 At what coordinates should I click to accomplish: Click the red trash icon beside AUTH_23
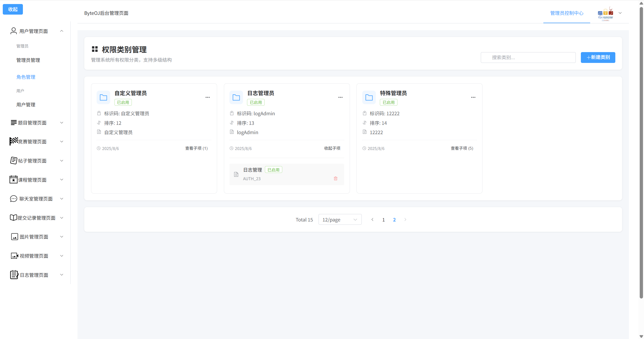(x=335, y=178)
